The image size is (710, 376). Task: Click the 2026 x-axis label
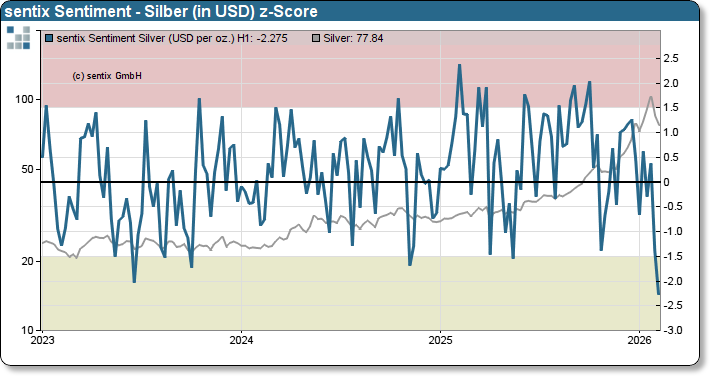click(x=639, y=340)
